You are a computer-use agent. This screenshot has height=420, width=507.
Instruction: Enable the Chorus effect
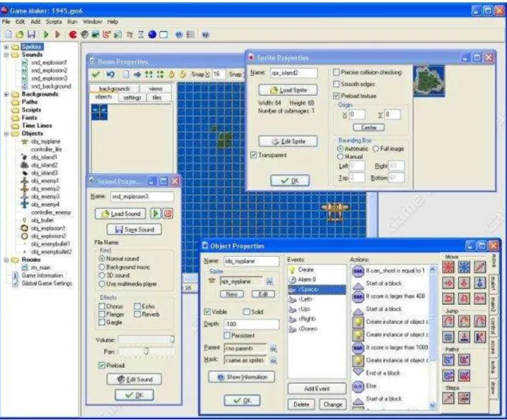click(x=102, y=306)
